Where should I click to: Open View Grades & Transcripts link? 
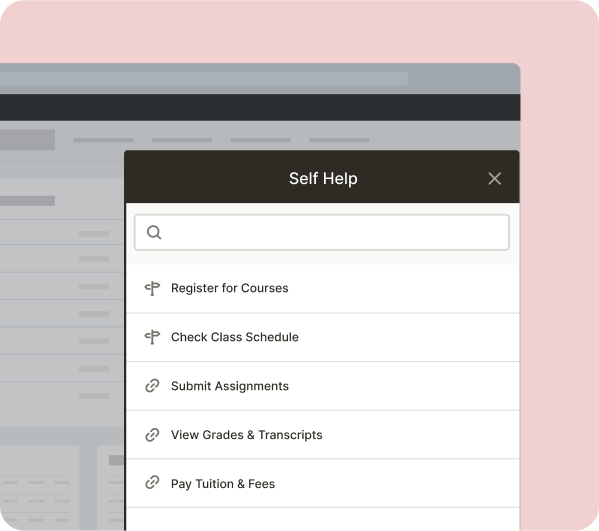(323, 435)
